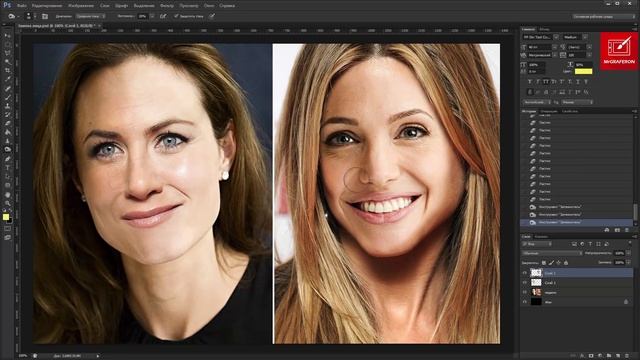Hide the second Слой layer eye
Image resolution: width=640 pixels, height=360 pixels.
coord(525,282)
